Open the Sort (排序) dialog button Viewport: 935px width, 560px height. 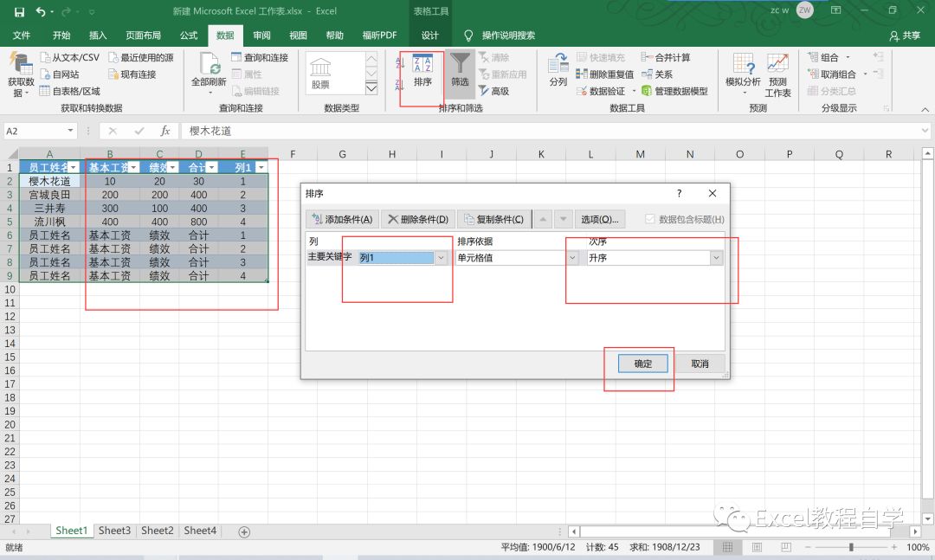[x=422, y=70]
